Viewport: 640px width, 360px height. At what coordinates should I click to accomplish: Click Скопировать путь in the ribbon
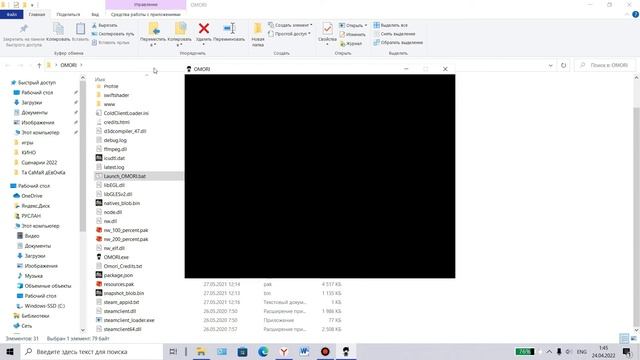(x=113, y=34)
